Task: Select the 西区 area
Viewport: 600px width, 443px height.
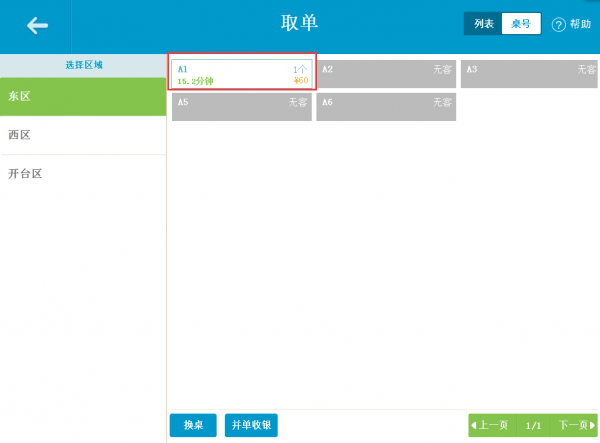Action: tap(83, 135)
